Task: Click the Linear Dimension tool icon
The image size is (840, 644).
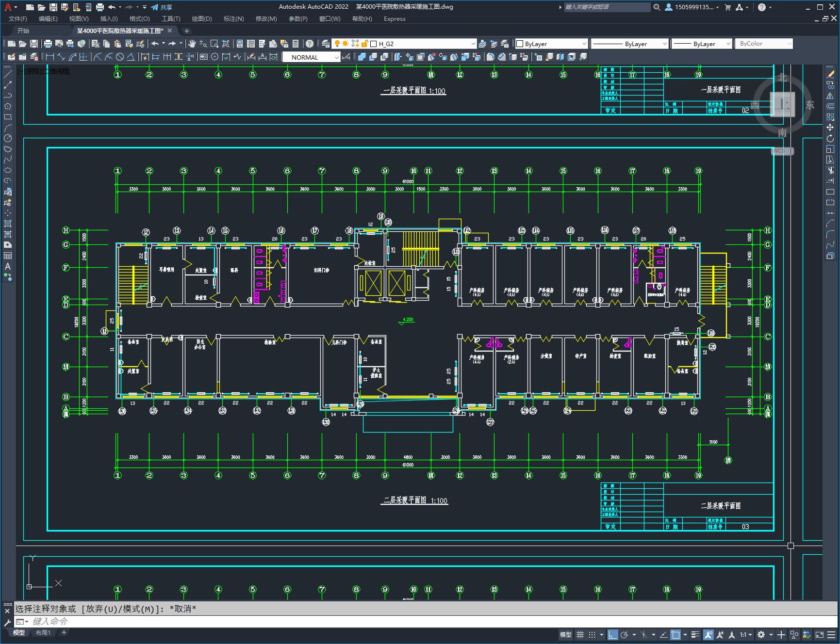Action: tap(49, 57)
